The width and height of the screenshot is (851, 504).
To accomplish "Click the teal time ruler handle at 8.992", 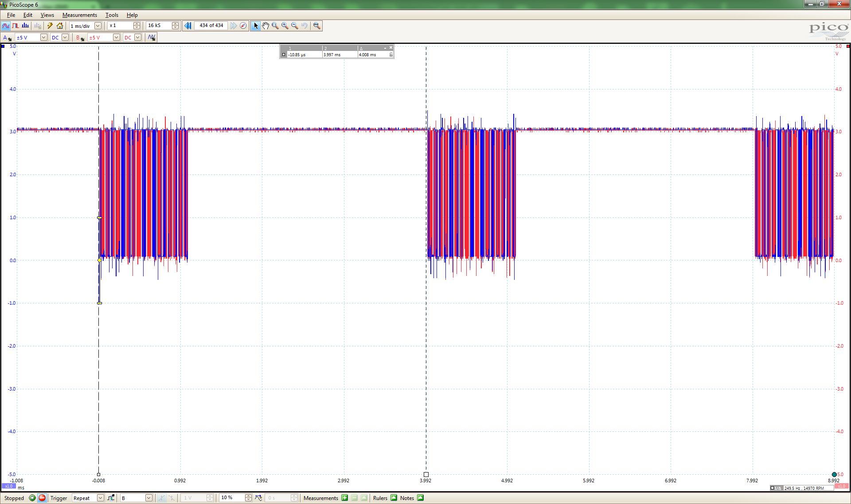I will click(x=834, y=474).
